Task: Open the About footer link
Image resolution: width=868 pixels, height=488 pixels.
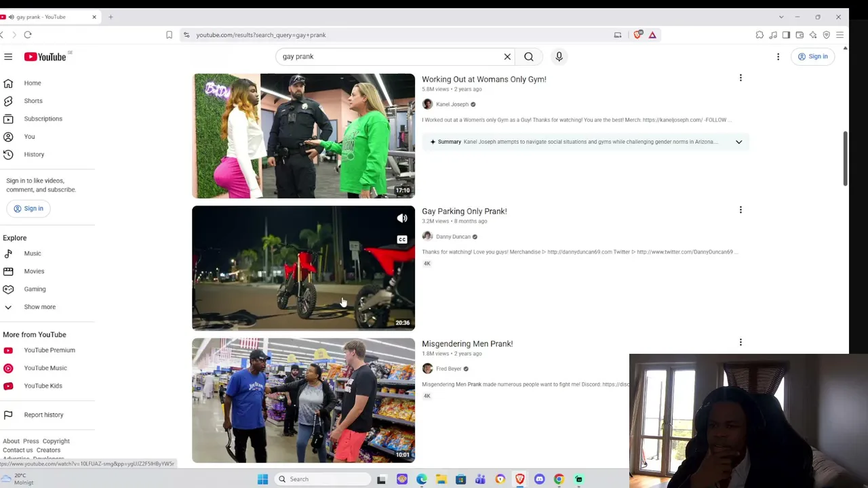Action: 11,441
